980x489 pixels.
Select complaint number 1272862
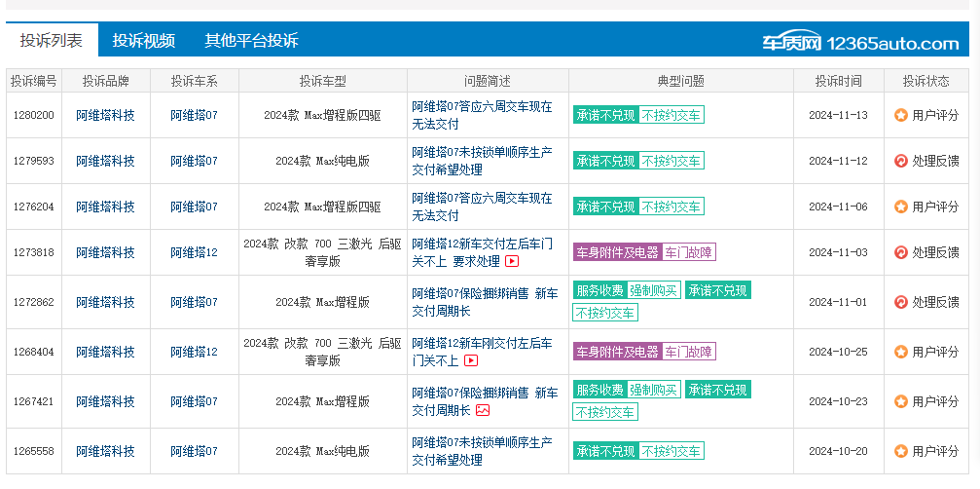click(x=34, y=302)
